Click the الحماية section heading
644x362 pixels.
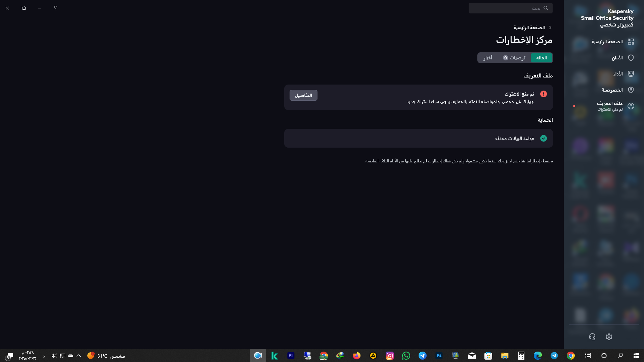pos(545,120)
